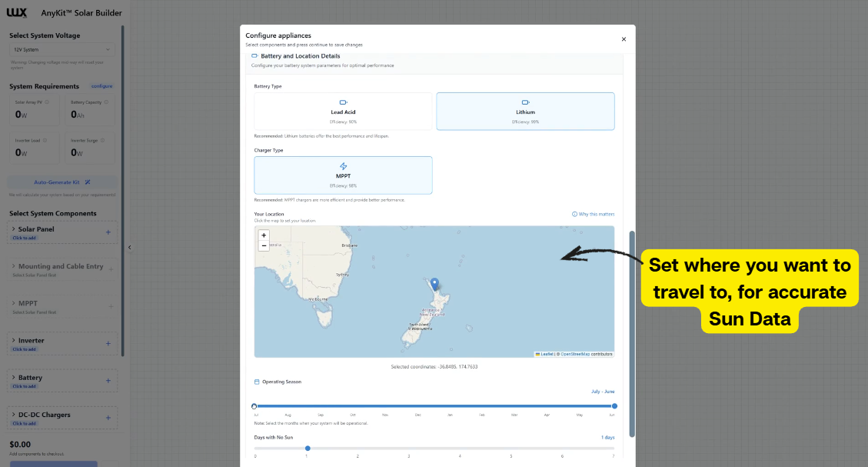868x467 pixels.
Task: Expand the Solar Panel component section
Action: [x=35, y=229]
